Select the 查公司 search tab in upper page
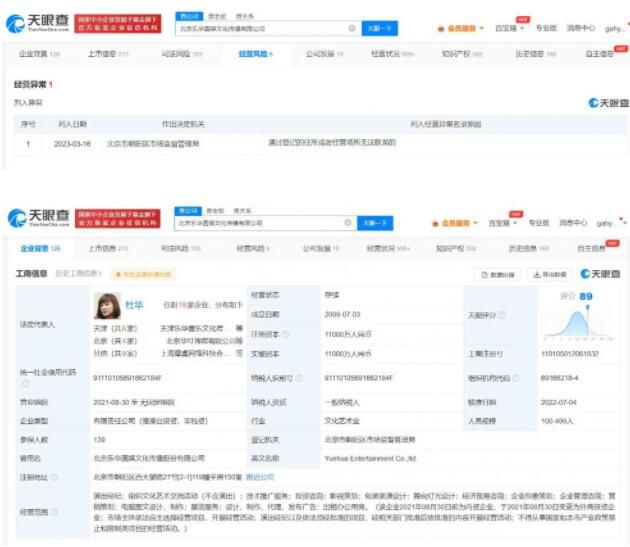Viewport: 630px width, 547px height. click(x=189, y=16)
